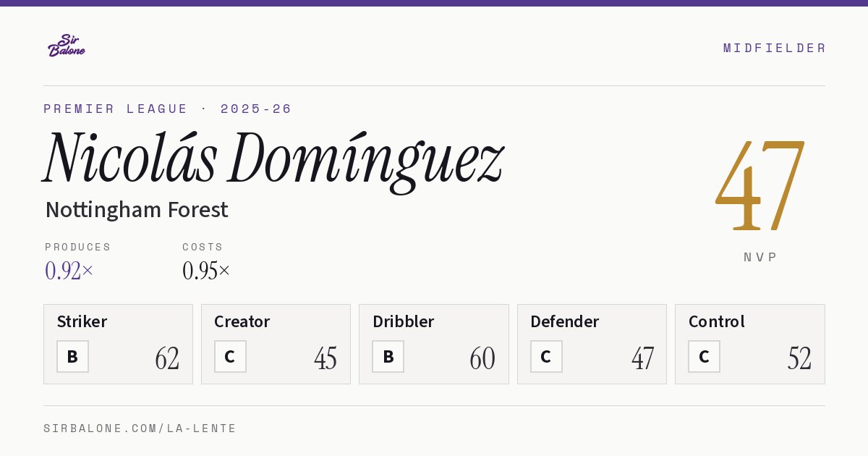Select the Striker score 62
The width and height of the screenshot is (868, 456).
tap(167, 358)
